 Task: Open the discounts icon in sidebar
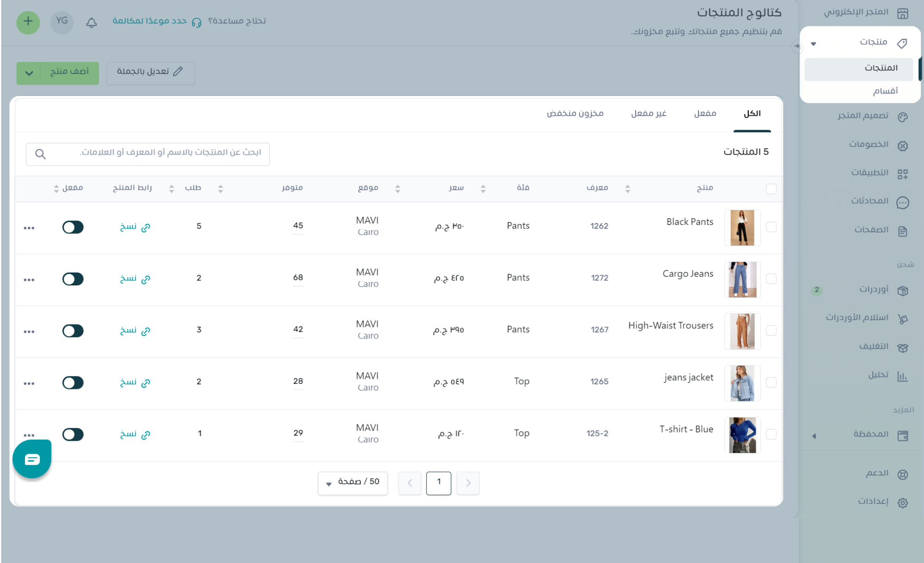[902, 145]
